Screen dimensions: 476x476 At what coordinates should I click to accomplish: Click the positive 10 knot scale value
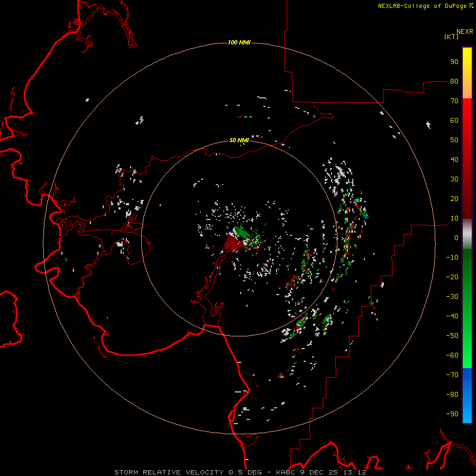pos(454,218)
